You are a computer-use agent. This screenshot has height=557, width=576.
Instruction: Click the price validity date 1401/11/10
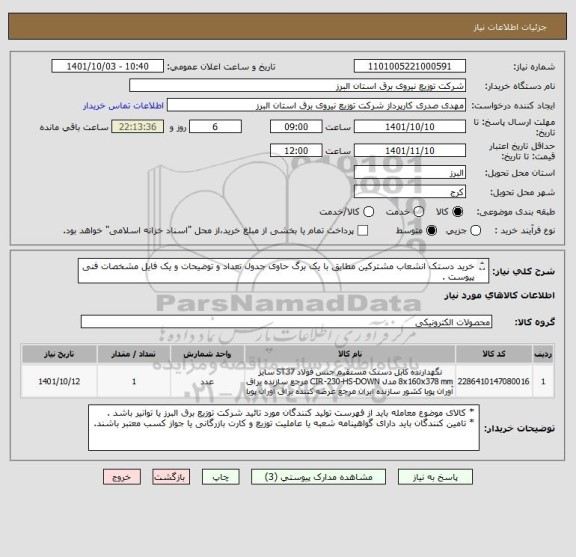point(410,151)
